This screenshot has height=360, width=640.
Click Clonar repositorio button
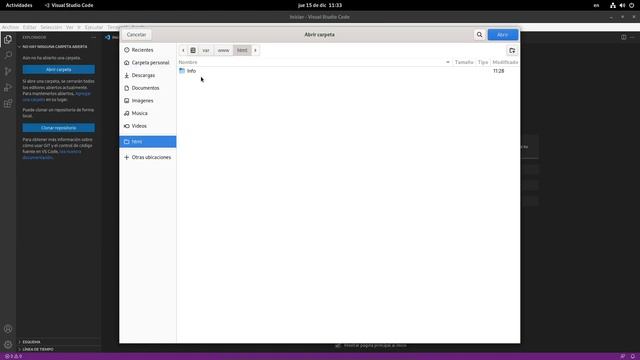point(58,128)
